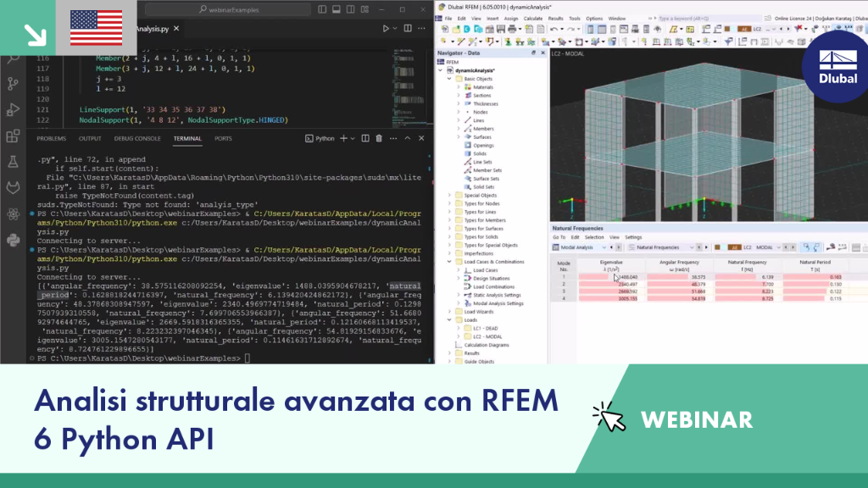Screen dimensions: 868x488
Task: Click the webinarExamples search field
Action: (227, 9)
